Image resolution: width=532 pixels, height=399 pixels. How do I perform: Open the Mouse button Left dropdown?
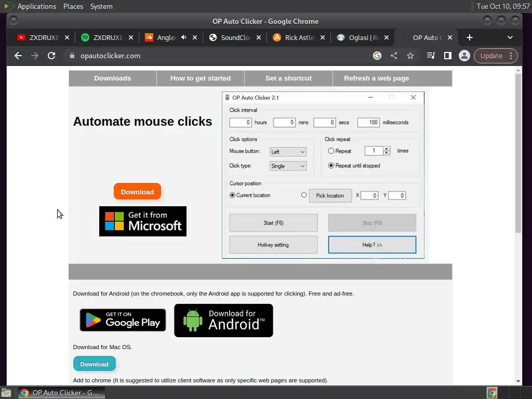pos(288,152)
